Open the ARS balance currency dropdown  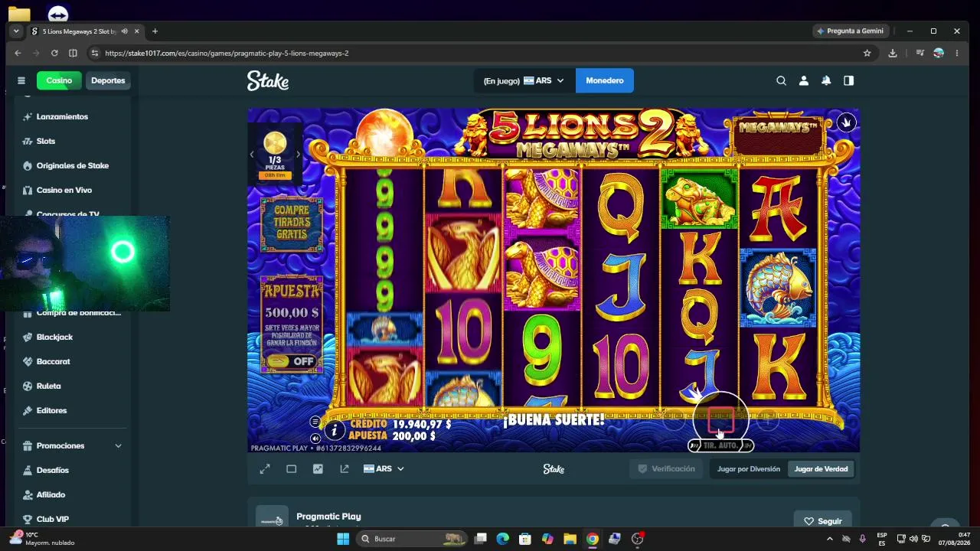[524, 80]
